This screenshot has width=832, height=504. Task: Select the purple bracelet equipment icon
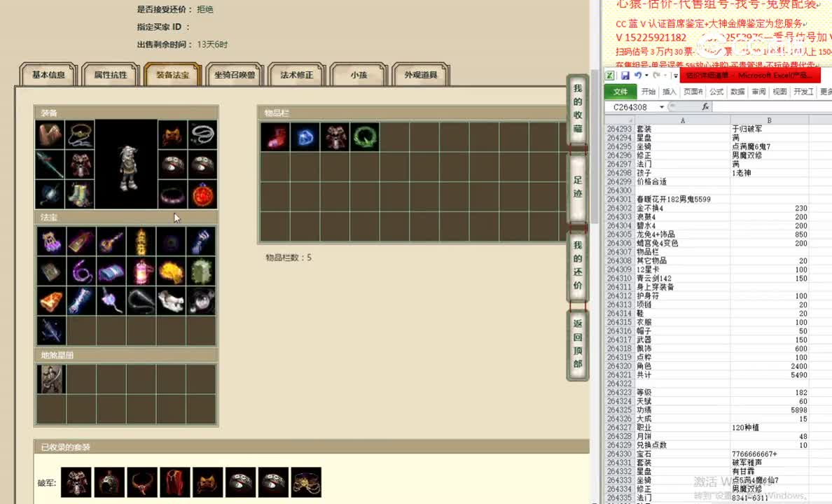click(172, 194)
